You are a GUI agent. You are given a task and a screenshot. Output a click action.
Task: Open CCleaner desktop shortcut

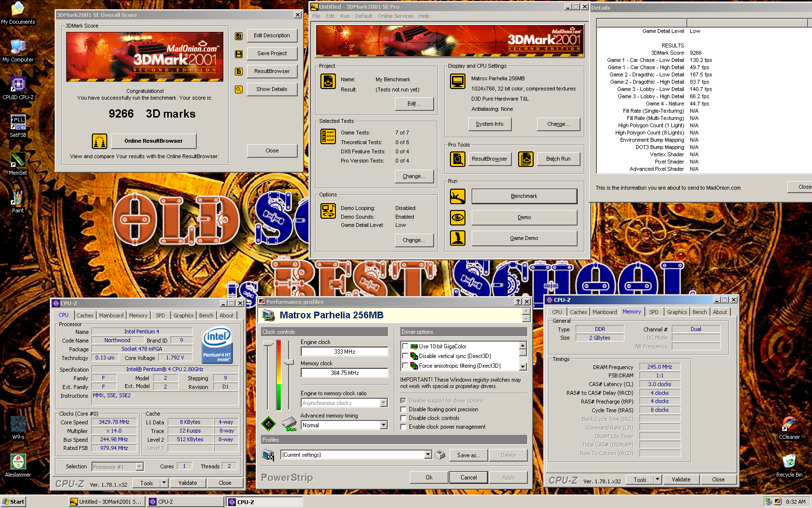(x=789, y=428)
